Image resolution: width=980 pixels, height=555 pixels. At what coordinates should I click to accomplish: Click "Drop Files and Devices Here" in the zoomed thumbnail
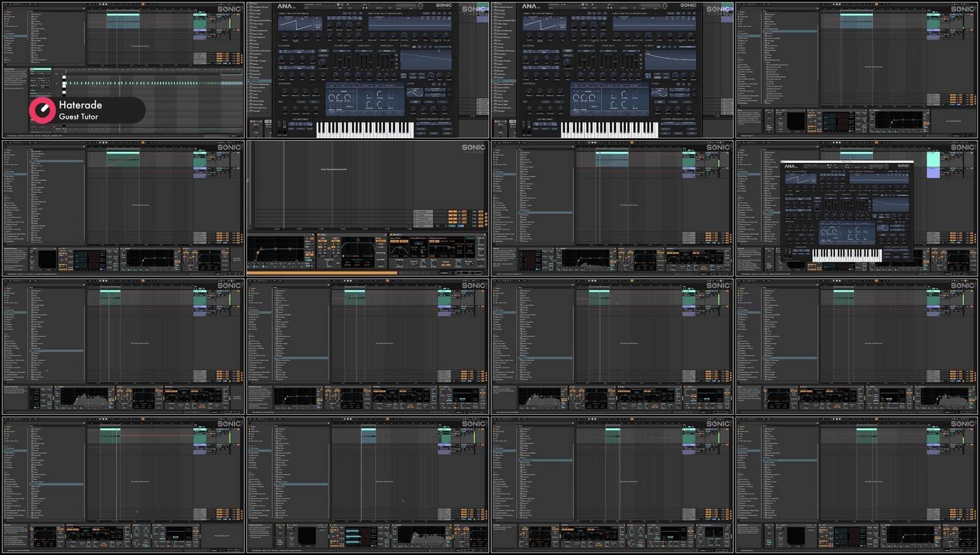click(x=334, y=169)
